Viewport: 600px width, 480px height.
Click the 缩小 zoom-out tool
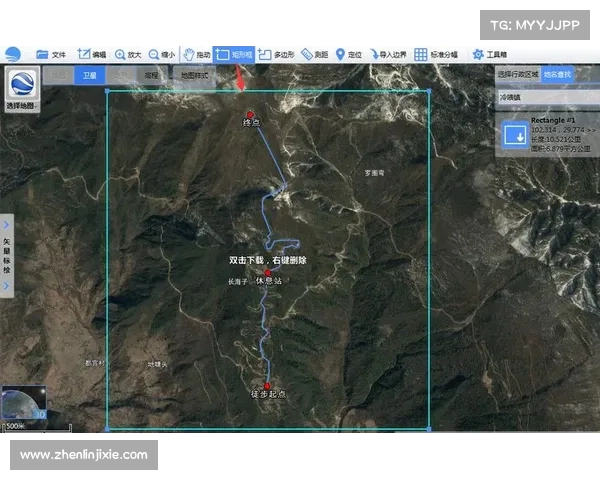point(161,55)
